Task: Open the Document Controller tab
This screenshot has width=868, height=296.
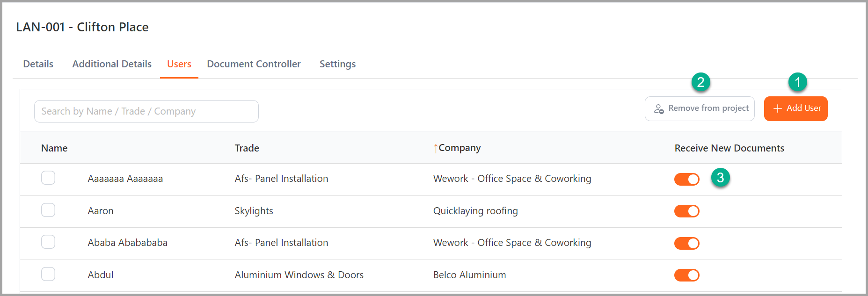Action: [x=254, y=64]
